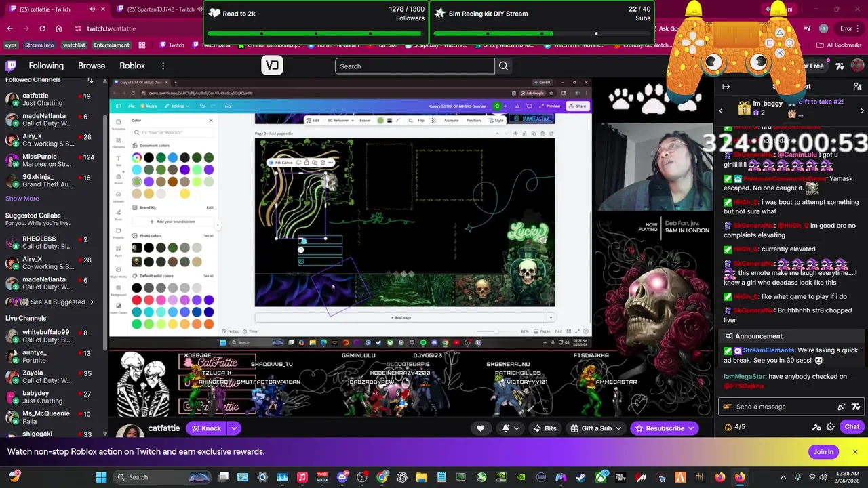This screenshot has height=488, width=868.
Task: Show hidden system tray icons
Action: click(x=783, y=477)
